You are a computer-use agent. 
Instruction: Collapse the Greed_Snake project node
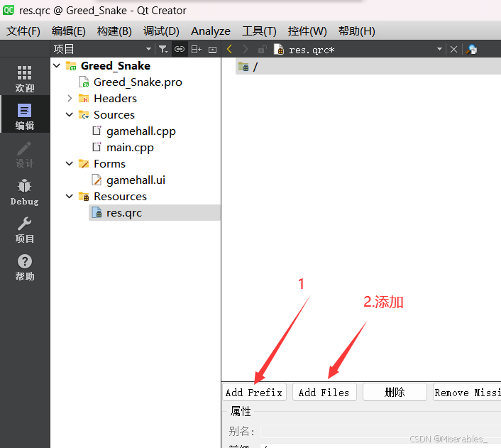coord(57,66)
